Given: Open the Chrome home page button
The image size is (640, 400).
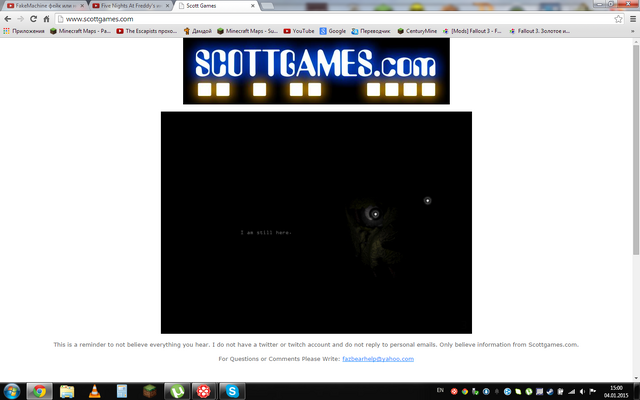Looking at the screenshot, I should point(47,19).
